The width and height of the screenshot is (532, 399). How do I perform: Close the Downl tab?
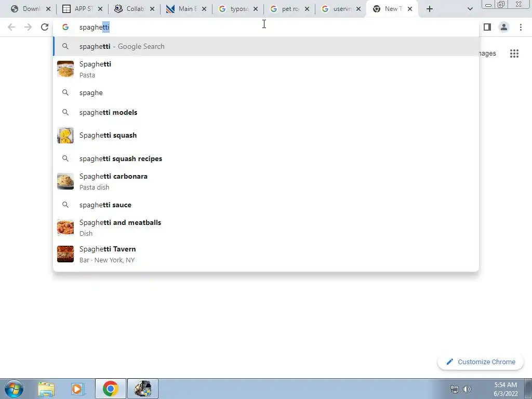48,9
